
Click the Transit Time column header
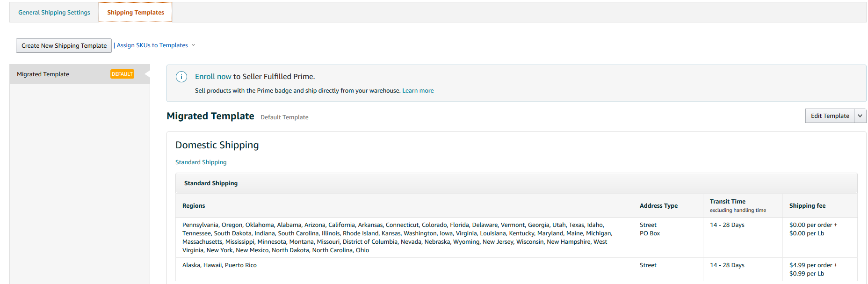[727, 202]
